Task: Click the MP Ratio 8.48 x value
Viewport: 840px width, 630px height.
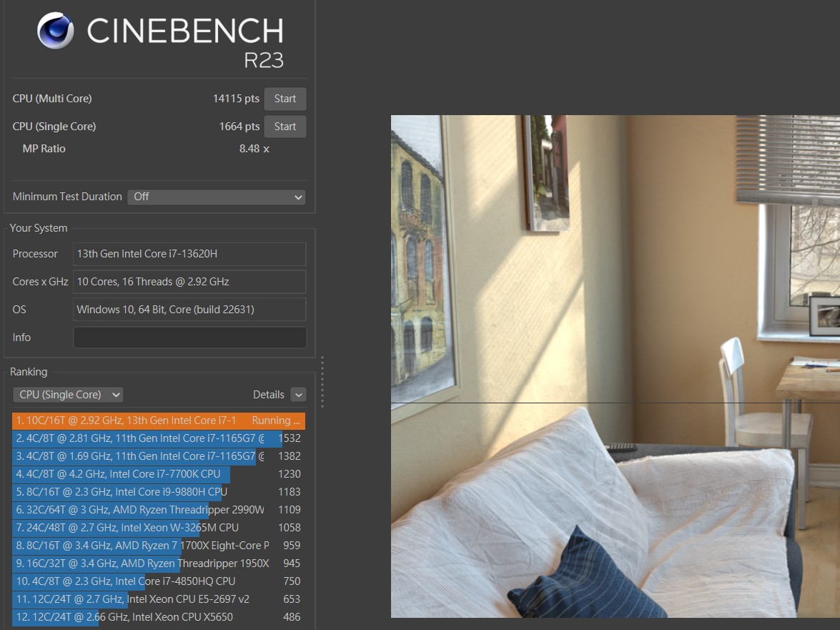Action: pyautogui.click(x=254, y=149)
